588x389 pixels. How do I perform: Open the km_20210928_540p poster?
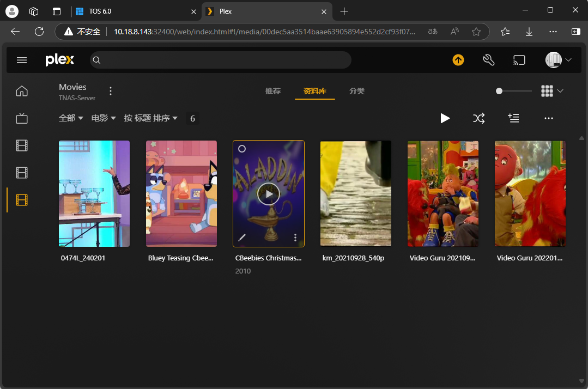tap(356, 194)
